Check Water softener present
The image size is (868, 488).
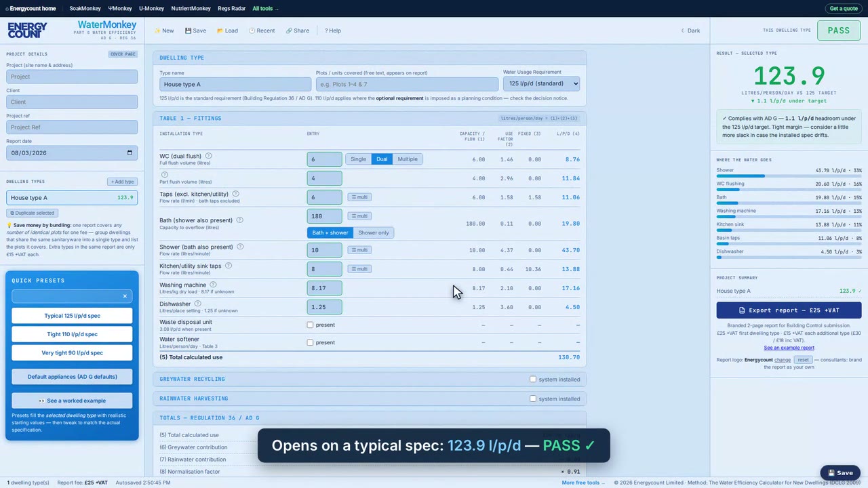(311, 342)
